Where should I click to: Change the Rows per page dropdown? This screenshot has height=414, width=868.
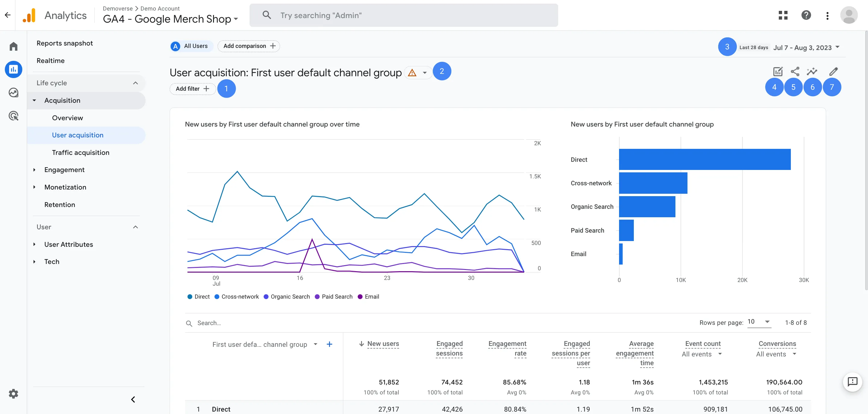(x=759, y=322)
